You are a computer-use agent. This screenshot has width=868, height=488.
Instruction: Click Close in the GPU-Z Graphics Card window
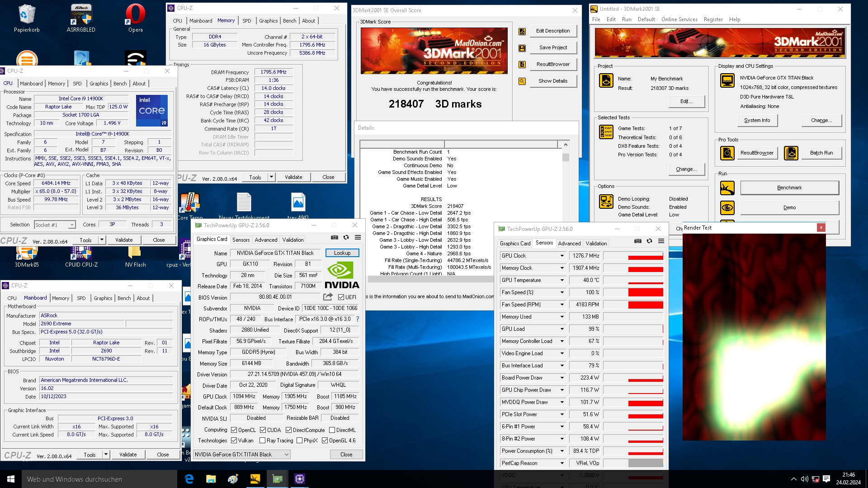(346, 455)
